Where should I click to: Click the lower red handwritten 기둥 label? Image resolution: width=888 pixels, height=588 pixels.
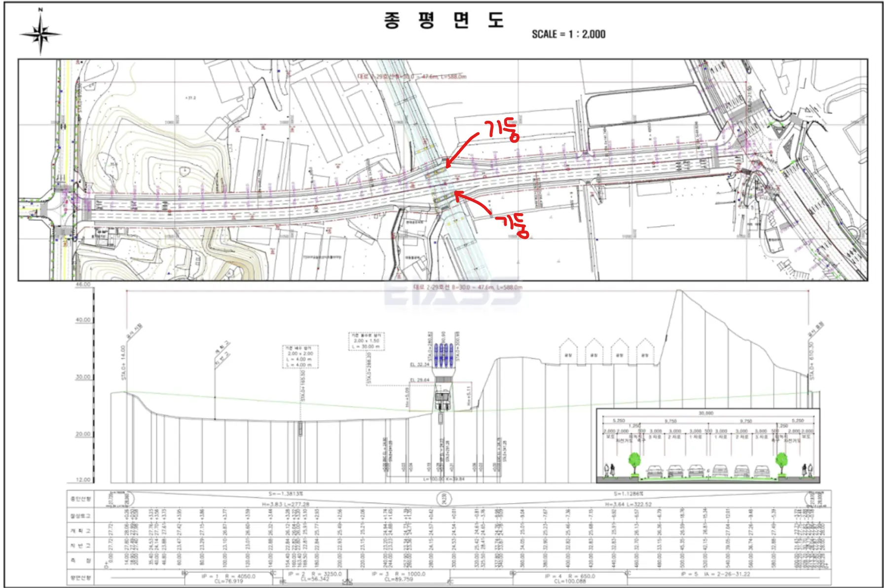click(x=513, y=226)
